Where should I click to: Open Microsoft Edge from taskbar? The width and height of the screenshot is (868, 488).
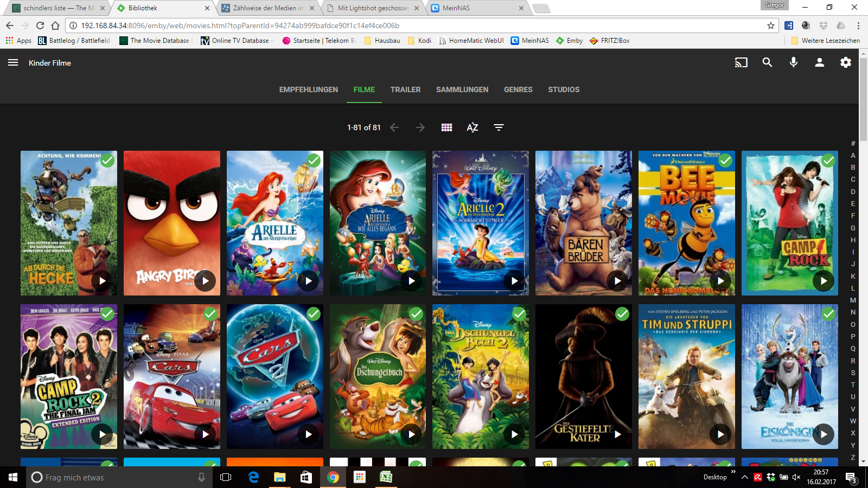pyautogui.click(x=253, y=477)
